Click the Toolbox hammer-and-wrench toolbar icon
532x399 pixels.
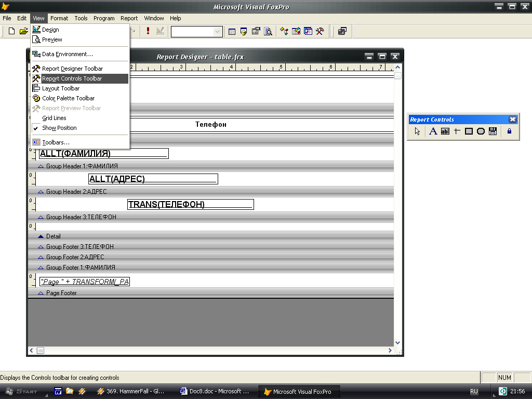tap(320, 32)
